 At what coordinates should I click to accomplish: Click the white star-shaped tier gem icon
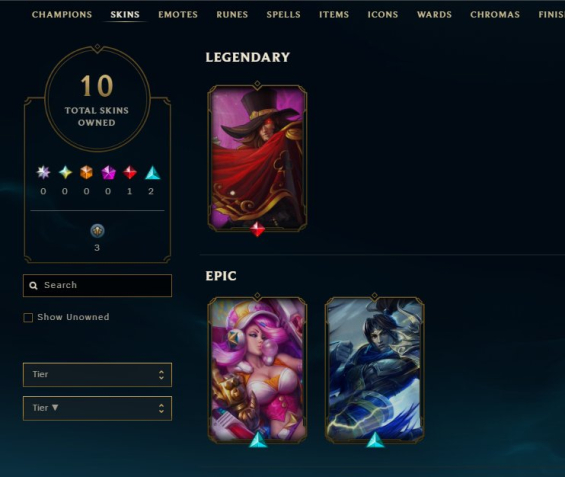pyautogui.click(x=43, y=173)
